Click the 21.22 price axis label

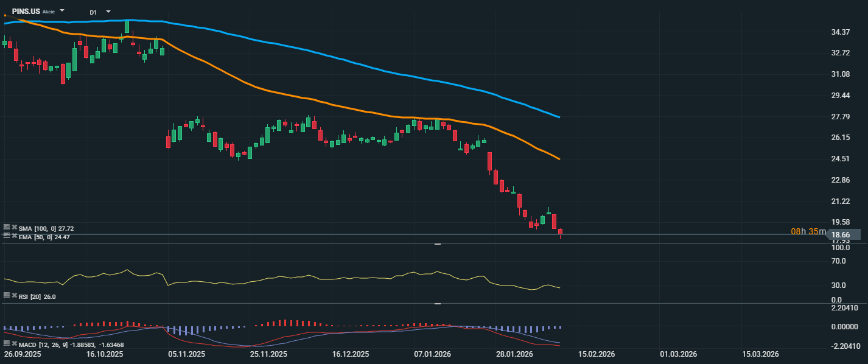click(841, 201)
